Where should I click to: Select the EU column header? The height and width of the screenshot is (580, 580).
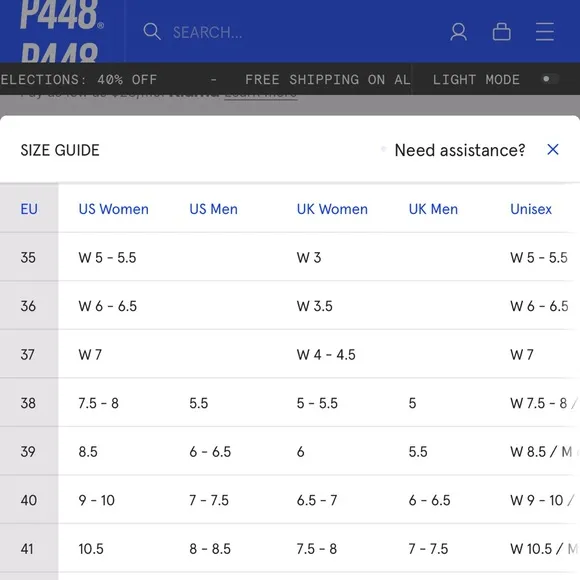(29, 209)
